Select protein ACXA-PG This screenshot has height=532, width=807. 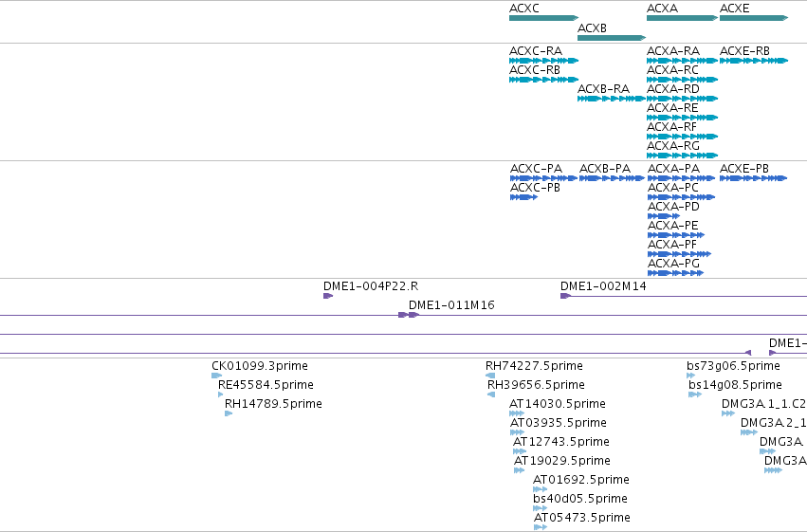tap(676, 273)
